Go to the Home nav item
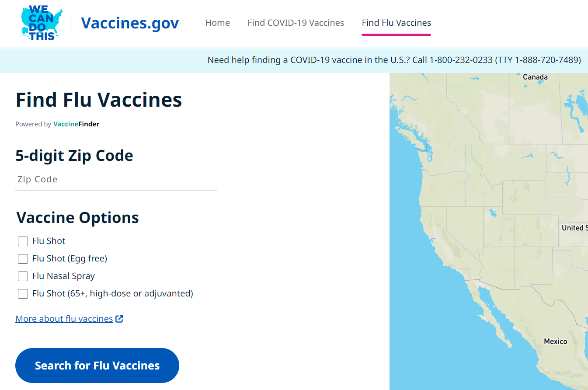 [x=218, y=23]
